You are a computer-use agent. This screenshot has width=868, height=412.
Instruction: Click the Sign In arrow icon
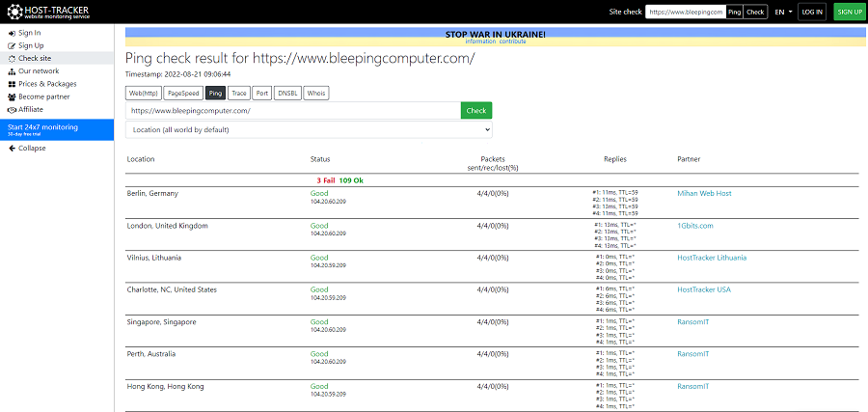[13, 33]
